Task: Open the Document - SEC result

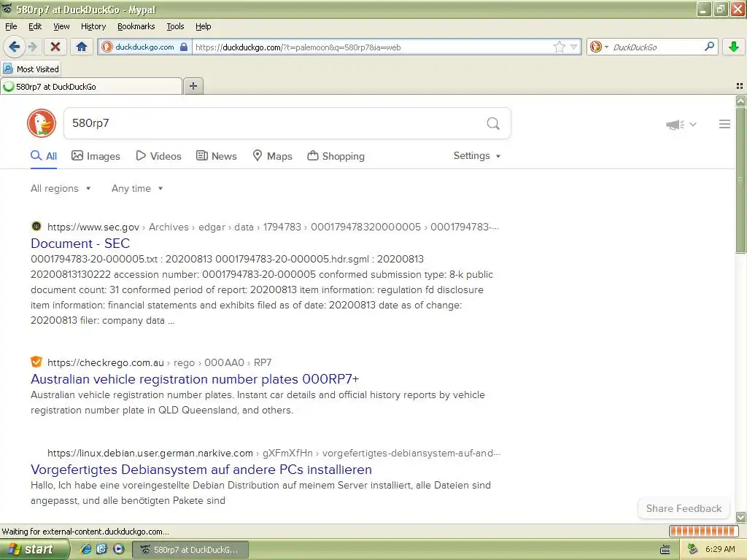Action: coord(80,244)
